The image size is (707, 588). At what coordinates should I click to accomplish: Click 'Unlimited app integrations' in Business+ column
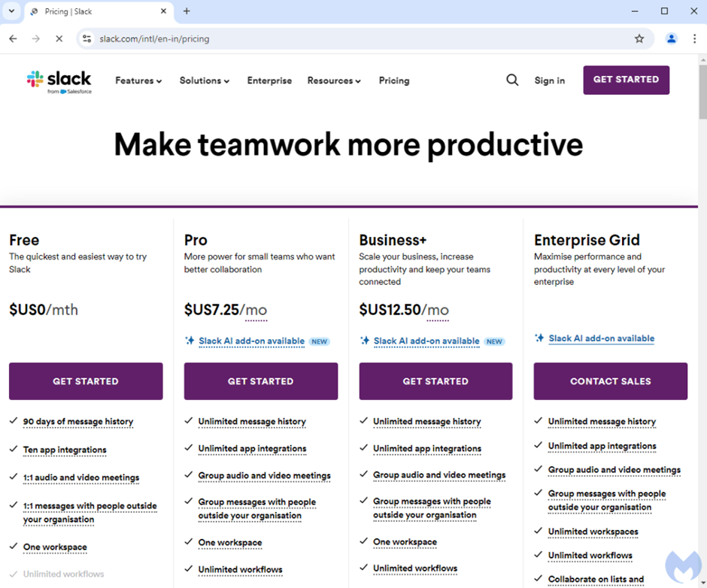pyautogui.click(x=427, y=449)
